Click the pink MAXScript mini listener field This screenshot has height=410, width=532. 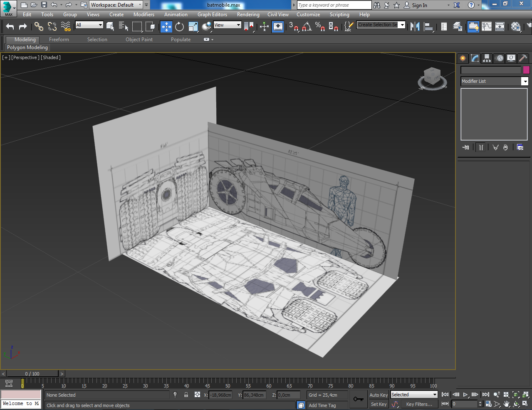tap(21, 394)
